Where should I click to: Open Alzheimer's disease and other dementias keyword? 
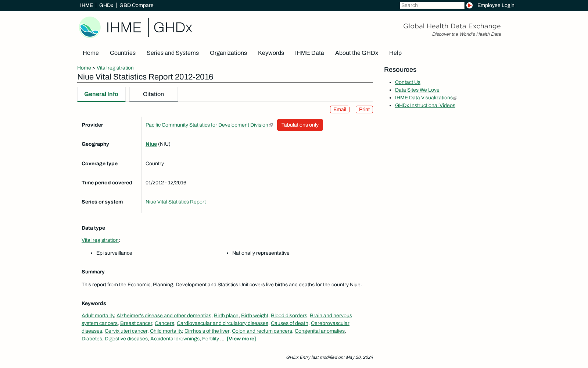pos(164,315)
